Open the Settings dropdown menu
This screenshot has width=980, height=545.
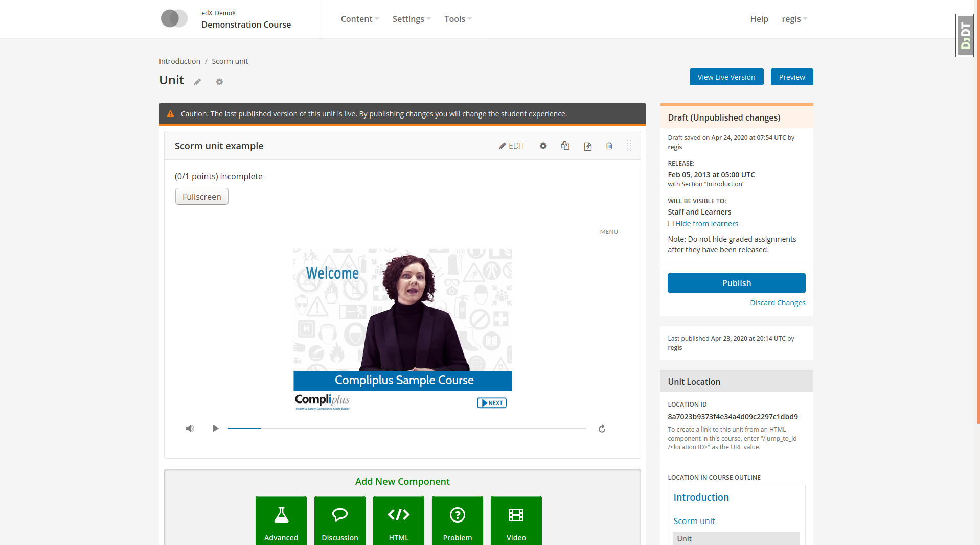click(411, 19)
